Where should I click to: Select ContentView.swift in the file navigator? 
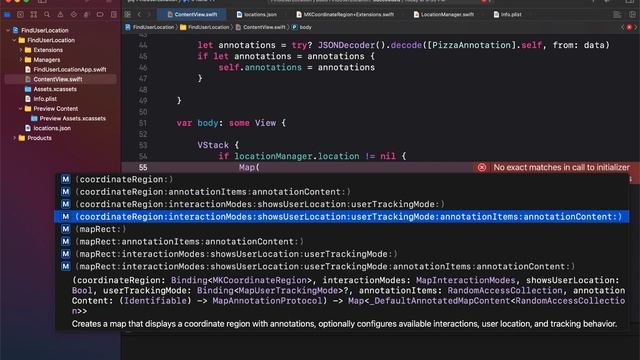pos(60,79)
